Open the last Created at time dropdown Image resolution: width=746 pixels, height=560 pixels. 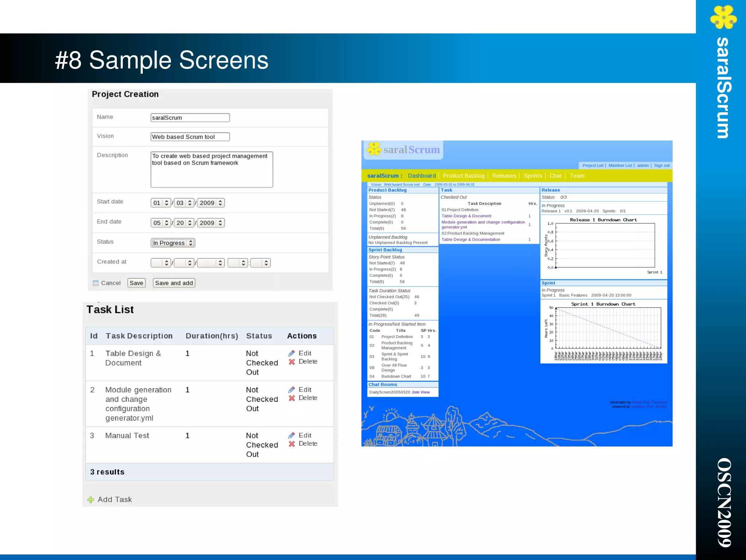261,263
